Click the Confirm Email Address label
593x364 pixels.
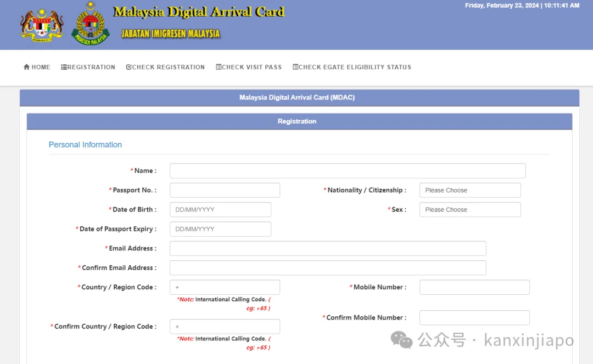(118, 267)
